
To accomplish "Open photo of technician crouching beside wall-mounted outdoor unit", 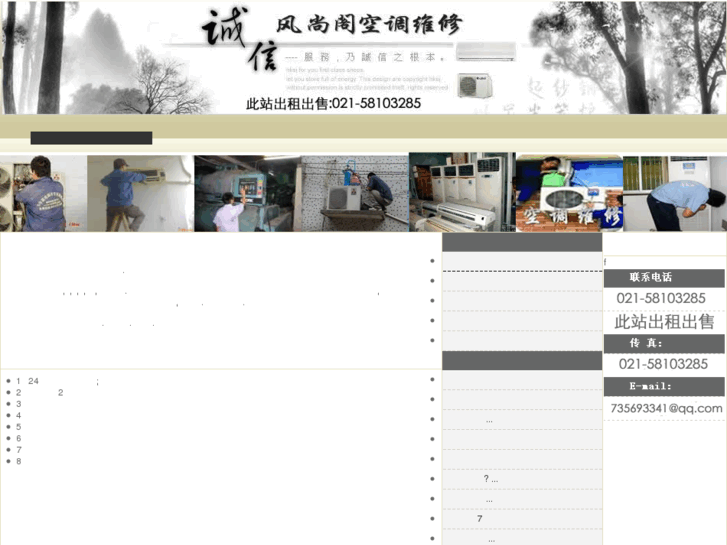I will (355, 193).
